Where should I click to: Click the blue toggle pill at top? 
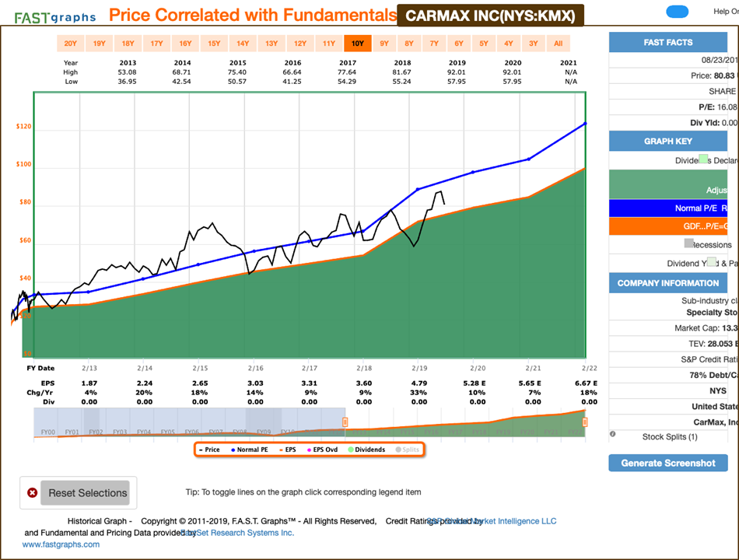[x=678, y=12]
